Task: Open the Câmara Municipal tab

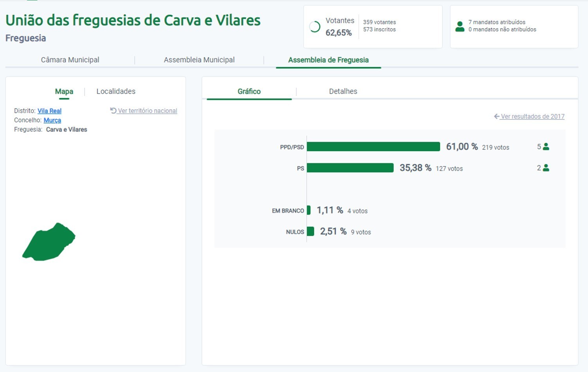Action: tap(70, 60)
